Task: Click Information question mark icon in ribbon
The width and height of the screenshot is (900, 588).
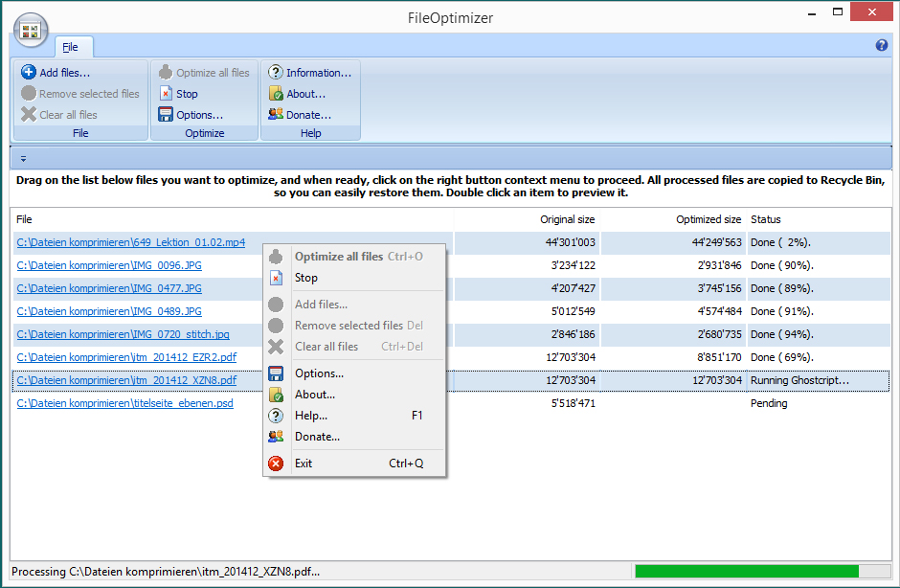Action: (x=276, y=73)
